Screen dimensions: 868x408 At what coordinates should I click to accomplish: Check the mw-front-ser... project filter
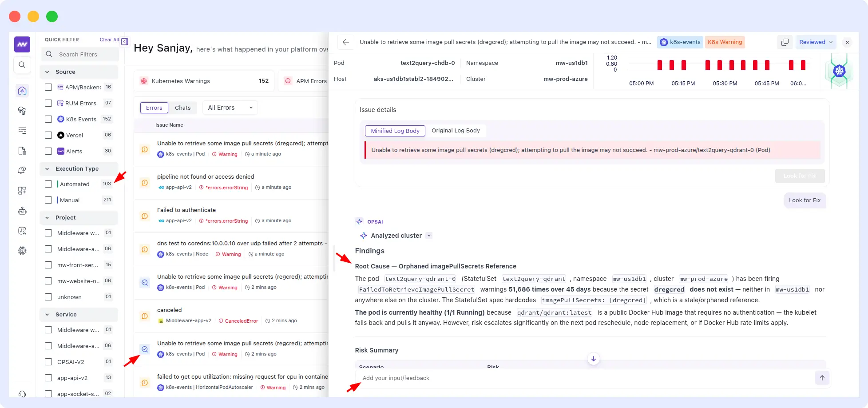coord(48,265)
